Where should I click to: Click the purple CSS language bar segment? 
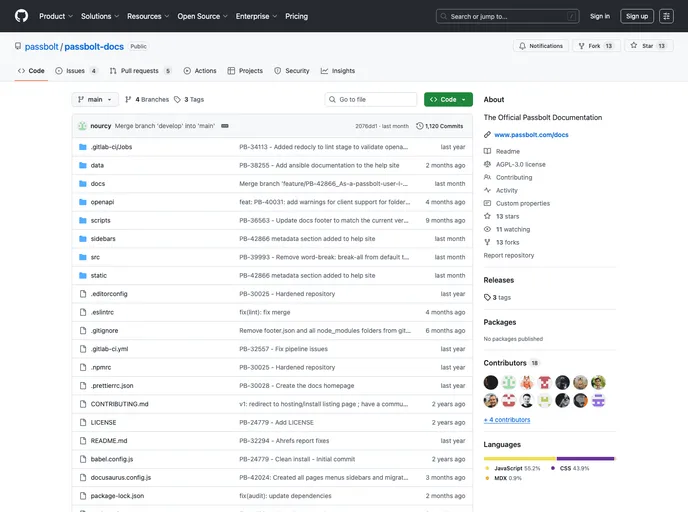point(585,458)
